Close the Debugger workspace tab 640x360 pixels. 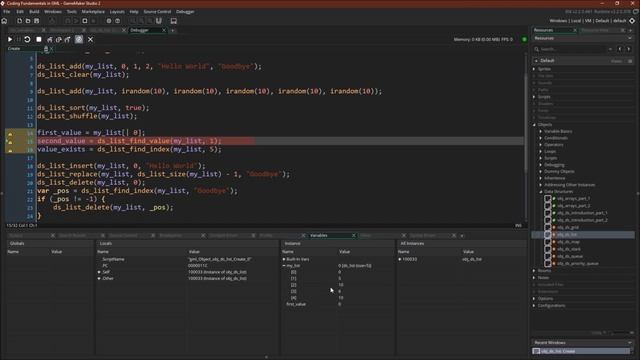[x=164, y=30]
